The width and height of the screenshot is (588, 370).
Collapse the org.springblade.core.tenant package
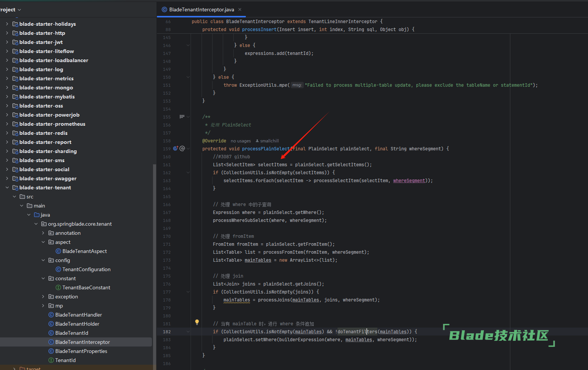click(36, 224)
